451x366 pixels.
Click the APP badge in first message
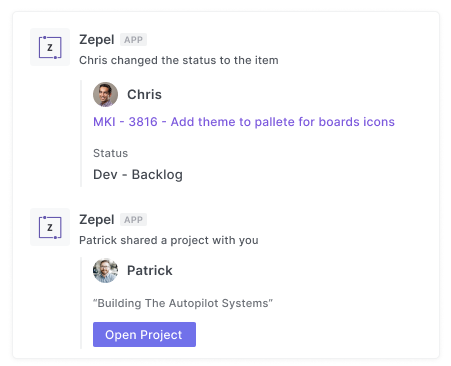(x=133, y=40)
